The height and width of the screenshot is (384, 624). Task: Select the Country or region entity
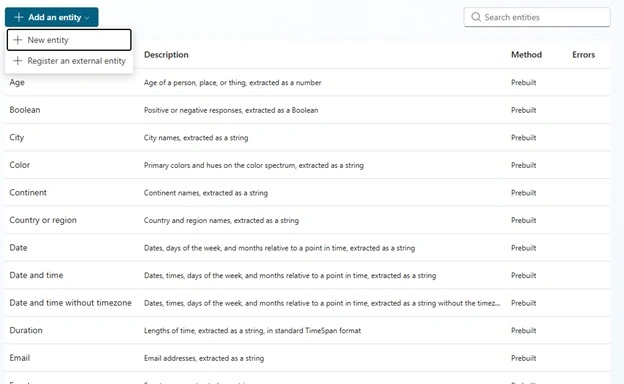43,220
